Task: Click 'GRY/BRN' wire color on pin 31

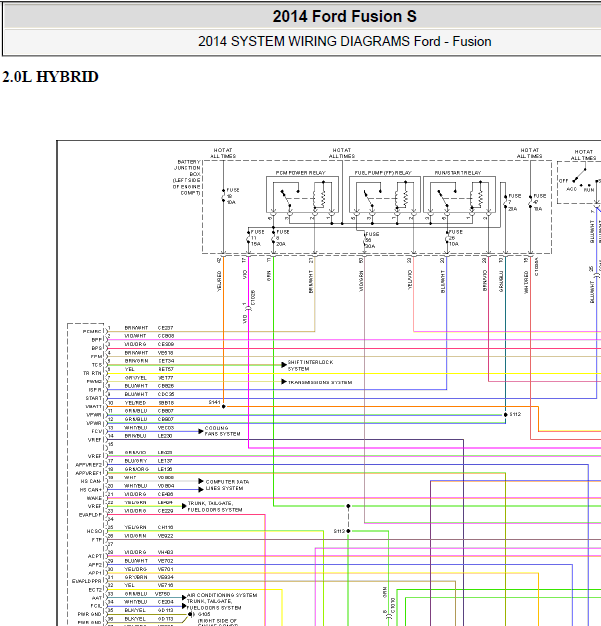Action: tap(136, 577)
